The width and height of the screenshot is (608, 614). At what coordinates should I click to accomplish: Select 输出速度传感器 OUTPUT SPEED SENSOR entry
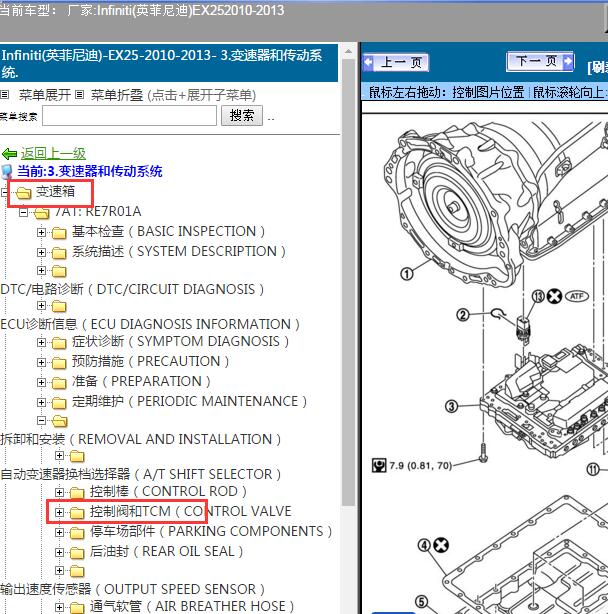pos(132,589)
